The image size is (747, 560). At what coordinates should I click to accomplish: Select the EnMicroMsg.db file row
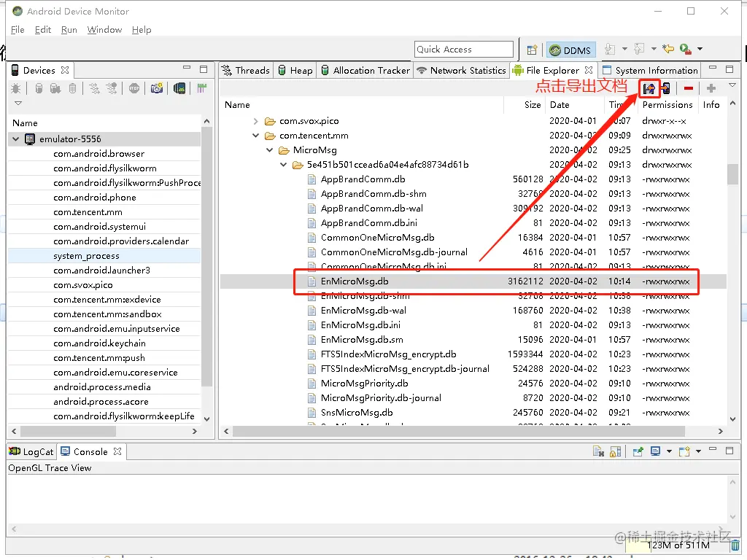point(473,281)
